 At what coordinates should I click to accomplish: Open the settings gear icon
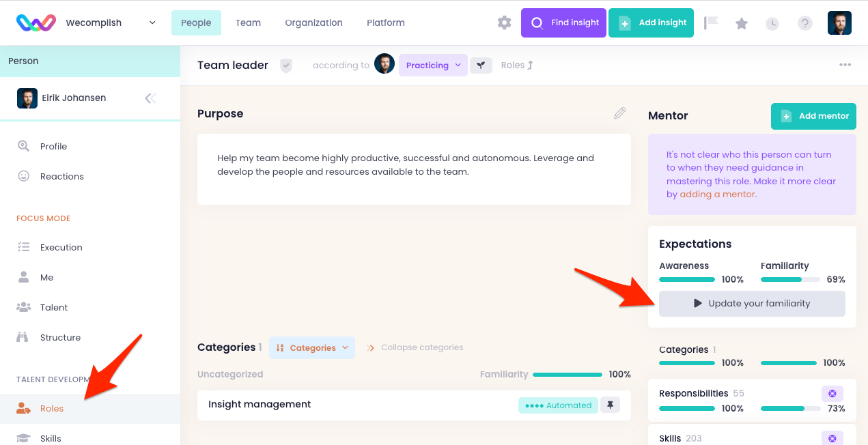click(x=504, y=23)
